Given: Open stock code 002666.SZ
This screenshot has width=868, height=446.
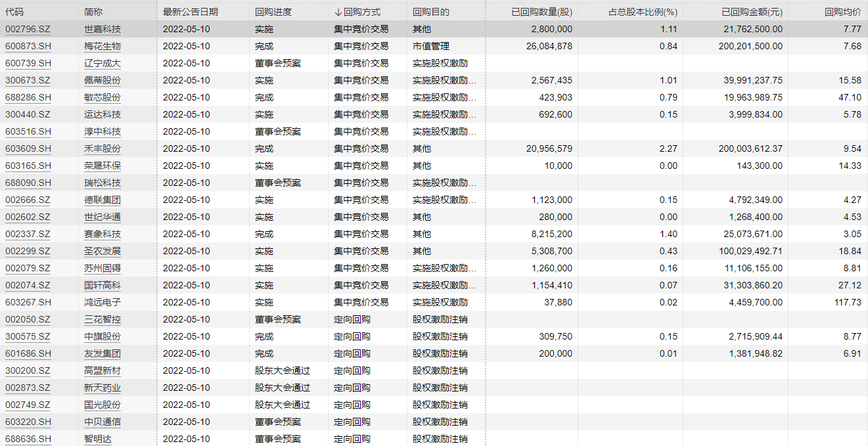Looking at the screenshot, I should click(28, 200).
